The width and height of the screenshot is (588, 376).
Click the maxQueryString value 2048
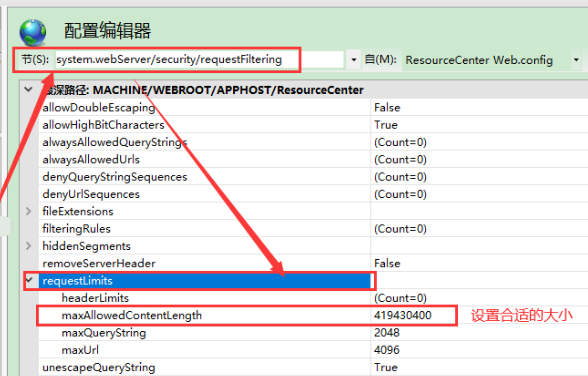coord(387,333)
